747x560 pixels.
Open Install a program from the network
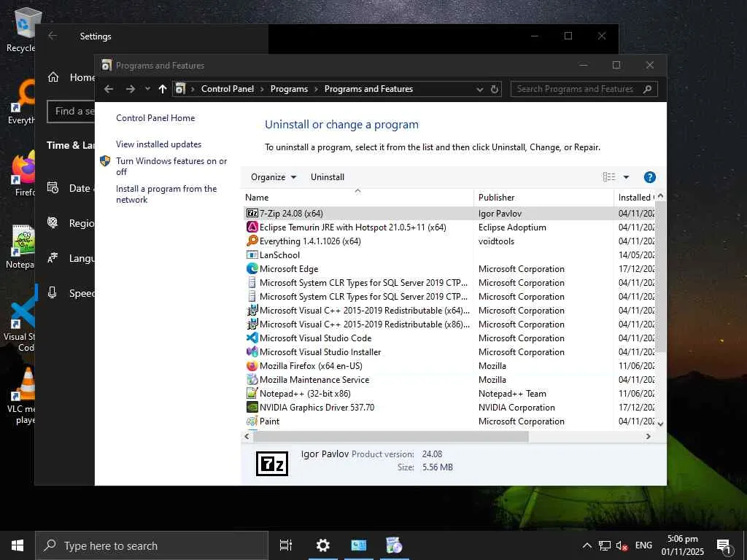[166, 194]
